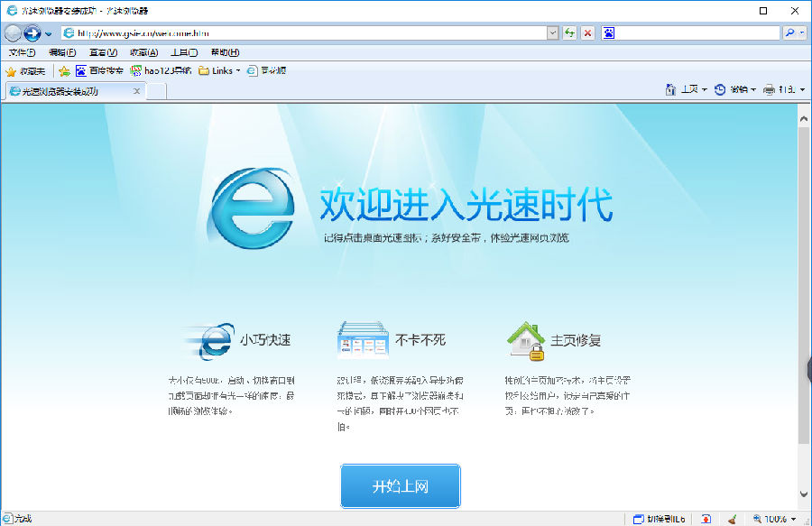This screenshot has width=812, height=526.
Task: Click the broom cleanup status icon
Action: 733,519
